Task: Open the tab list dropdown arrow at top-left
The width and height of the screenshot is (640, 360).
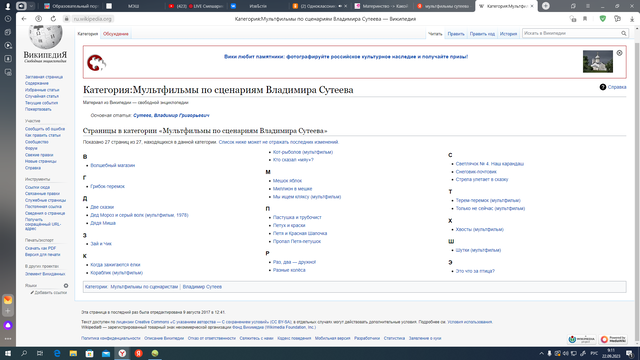Action: coord(31,6)
